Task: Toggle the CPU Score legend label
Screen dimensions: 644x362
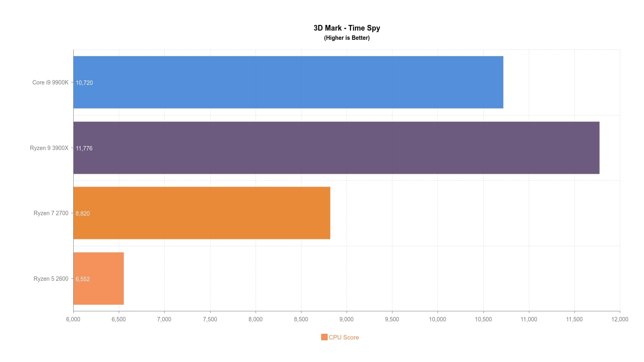Action: 344,337
